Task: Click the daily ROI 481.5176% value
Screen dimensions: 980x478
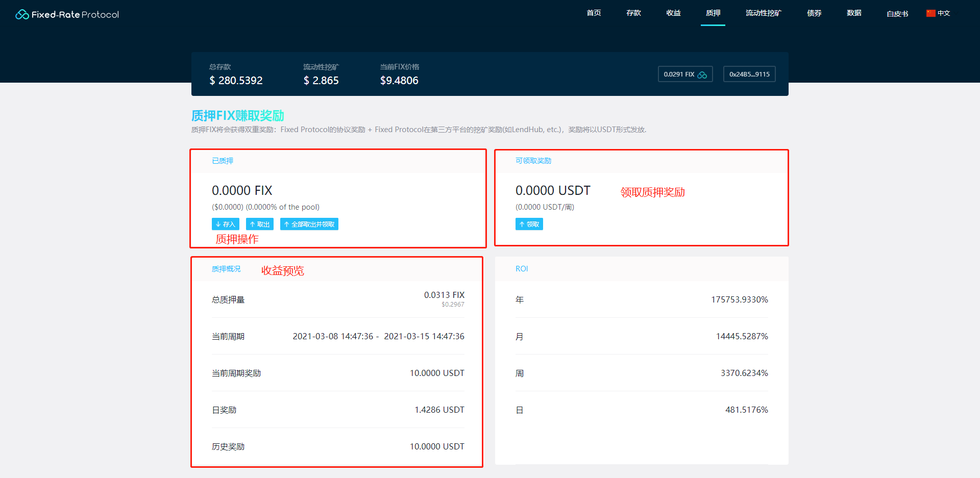Action: click(x=747, y=410)
